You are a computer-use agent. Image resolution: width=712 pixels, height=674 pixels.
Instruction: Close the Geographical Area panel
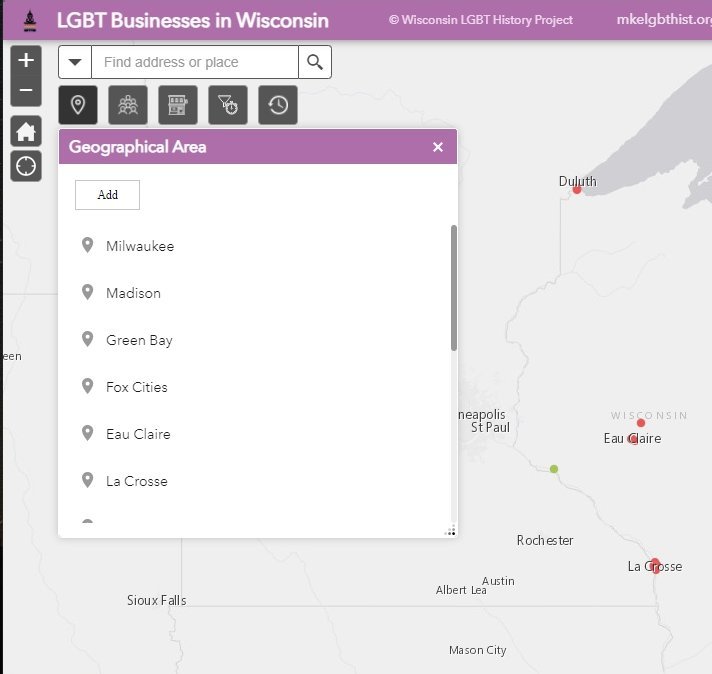[437, 147]
